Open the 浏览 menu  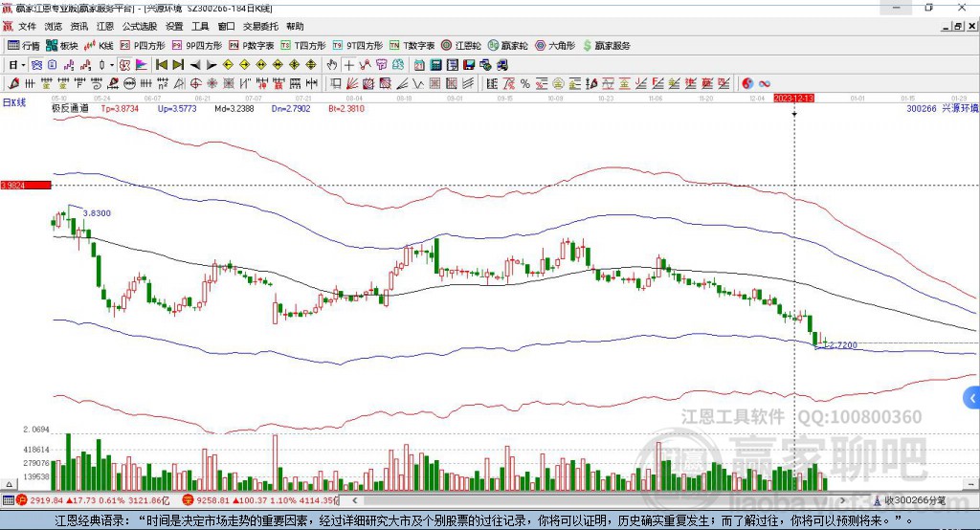click(x=54, y=26)
